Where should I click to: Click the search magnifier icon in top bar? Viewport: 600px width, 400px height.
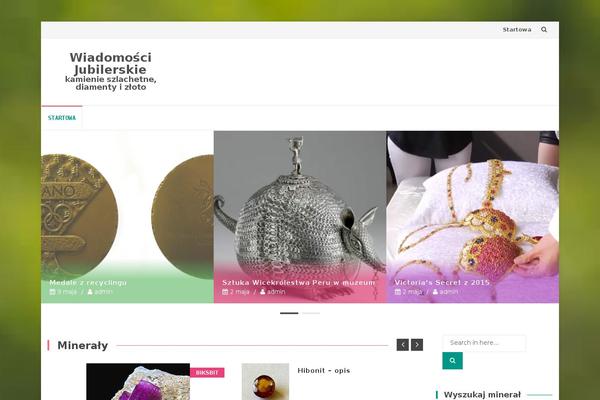(x=544, y=29)
